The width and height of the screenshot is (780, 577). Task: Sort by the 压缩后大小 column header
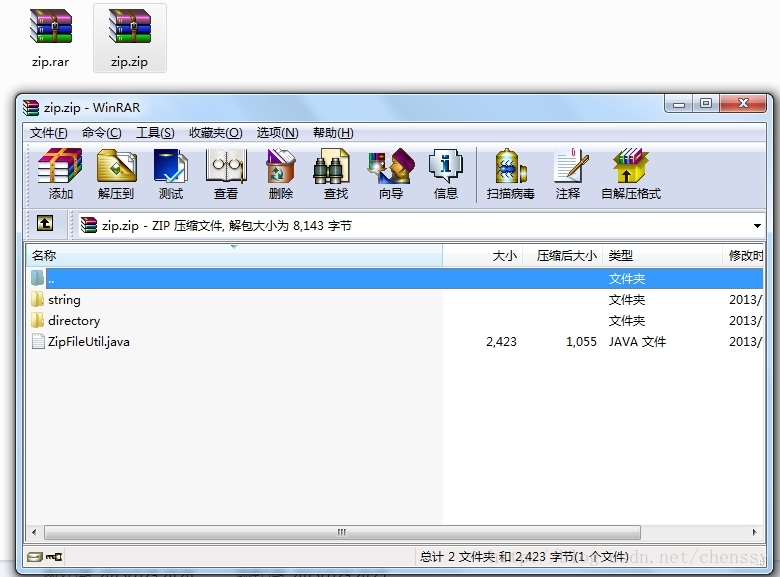point(563,256)
